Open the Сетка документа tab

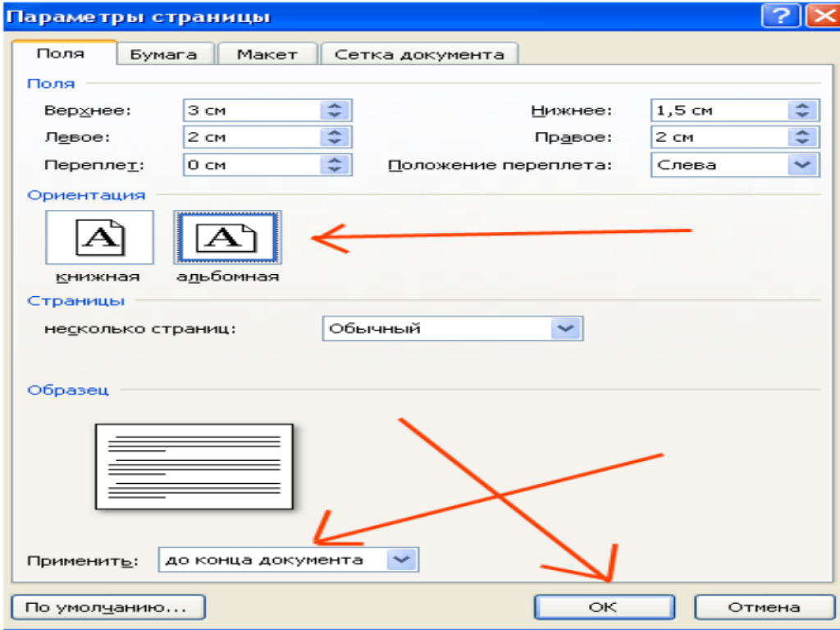coord(419,54)
